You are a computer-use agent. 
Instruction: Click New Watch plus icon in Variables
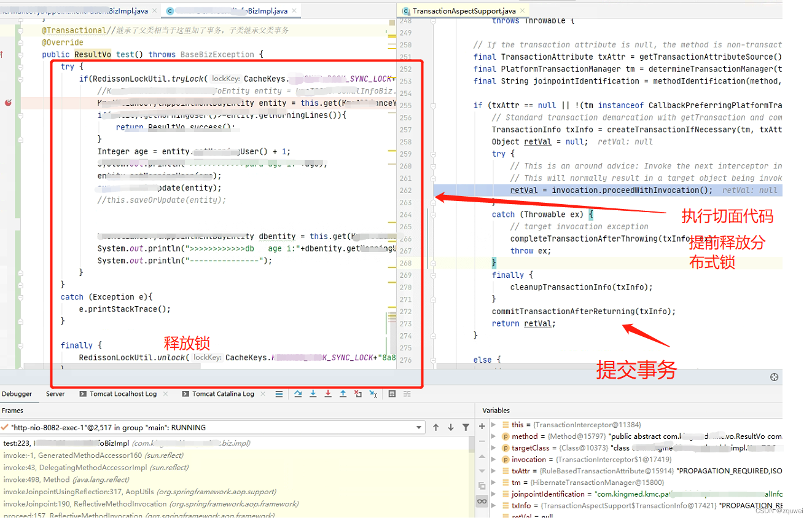(482, 425)
